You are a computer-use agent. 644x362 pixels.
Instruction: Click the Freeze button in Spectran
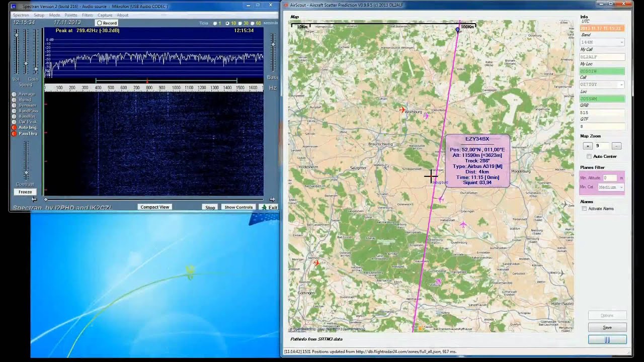coord(25,192)
